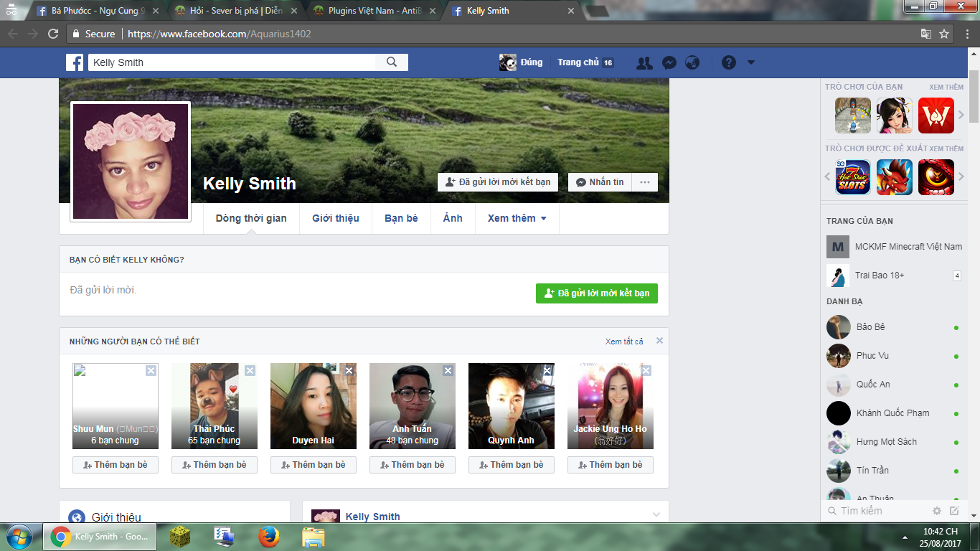Image resolution: width=980 pixels, height=551 pixels.
Task: Bookmark this page with the star icon
Action: [x=944, y=34]
